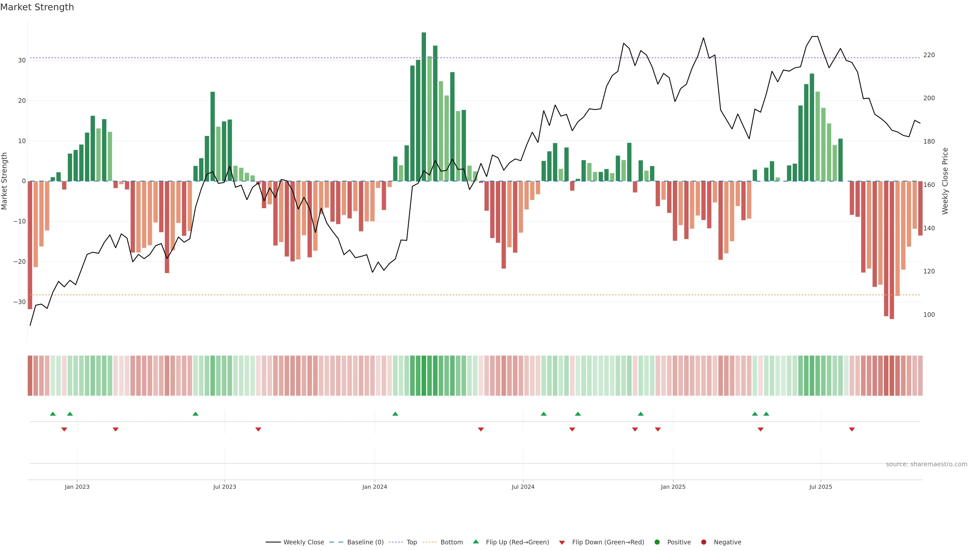Click the Flip Down legend triangle icon
Viewport: 980px width, 551px height.
click(x=562, y=542)
